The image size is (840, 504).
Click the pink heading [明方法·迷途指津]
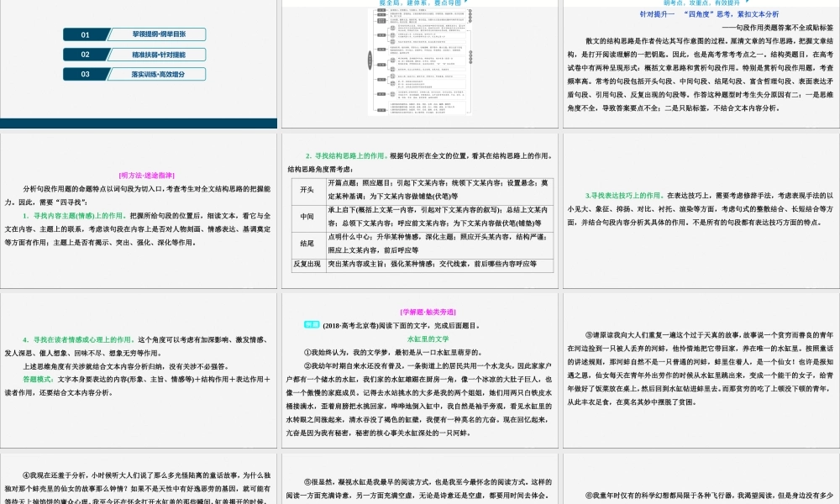(146, 176)
